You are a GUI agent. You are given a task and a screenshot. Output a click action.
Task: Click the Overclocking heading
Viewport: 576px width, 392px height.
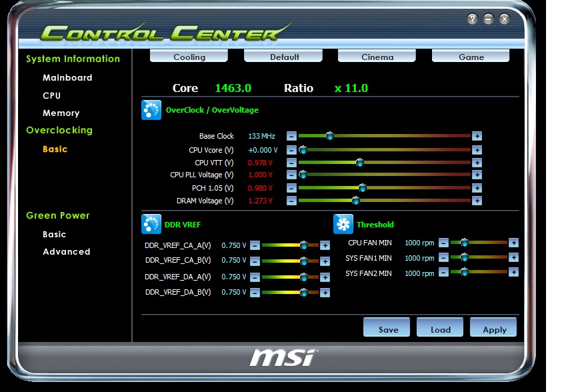click(59, 130)
